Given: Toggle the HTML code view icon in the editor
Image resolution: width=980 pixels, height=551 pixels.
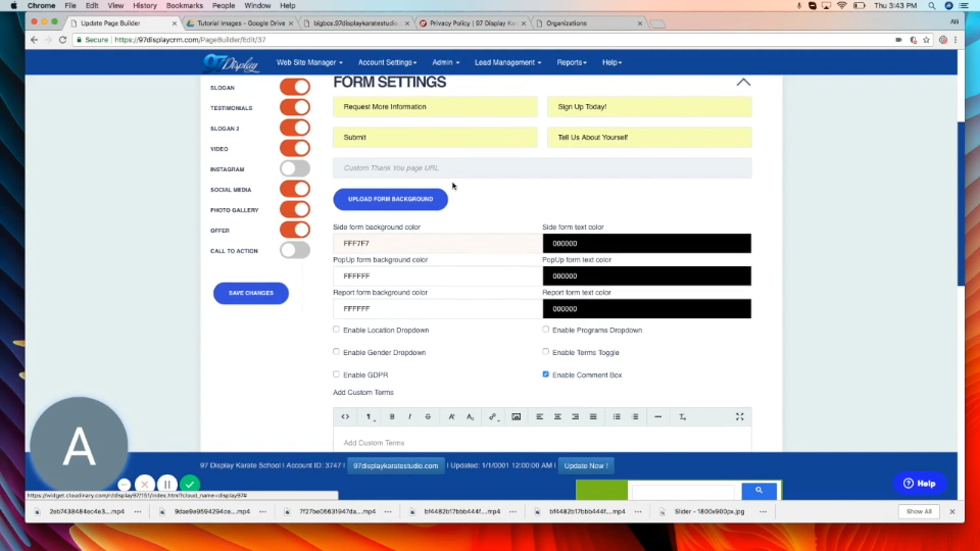Looking at the screenshot, I should tap(345, 417).
